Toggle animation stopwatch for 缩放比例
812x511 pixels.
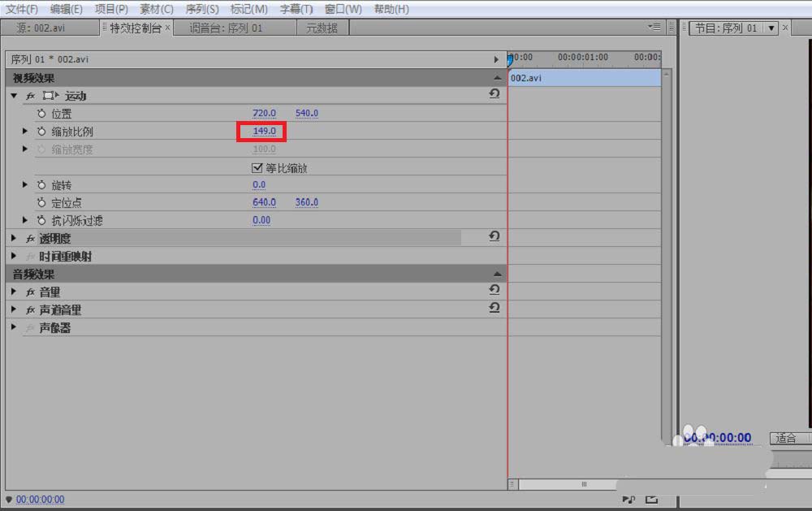coord(41,132)
